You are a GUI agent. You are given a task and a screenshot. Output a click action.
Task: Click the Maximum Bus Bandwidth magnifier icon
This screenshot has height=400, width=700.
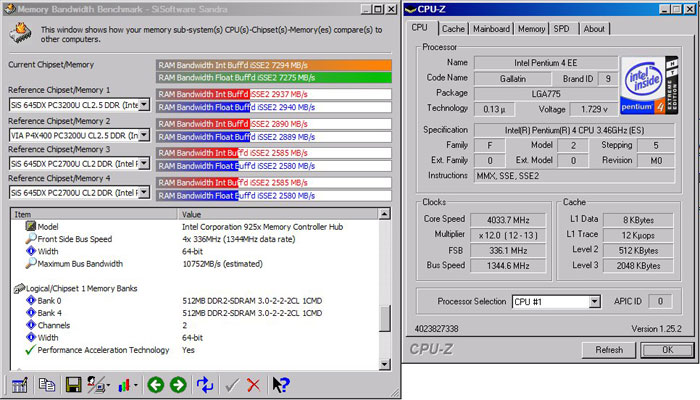tap(30, 263)
